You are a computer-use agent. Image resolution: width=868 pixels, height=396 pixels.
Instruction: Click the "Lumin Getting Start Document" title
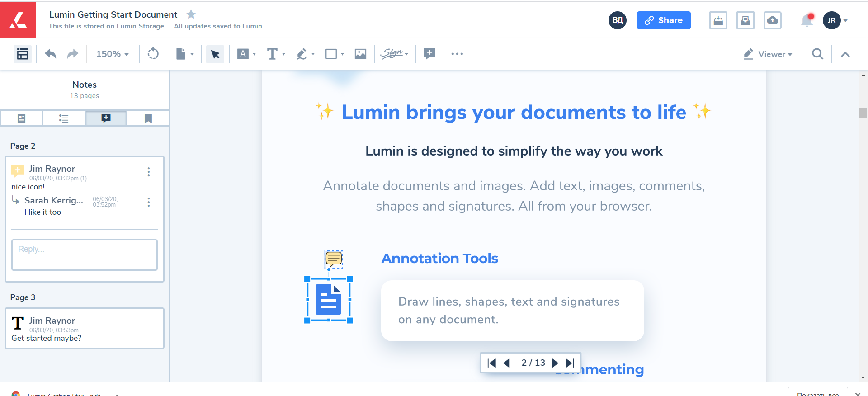[113, 14]
